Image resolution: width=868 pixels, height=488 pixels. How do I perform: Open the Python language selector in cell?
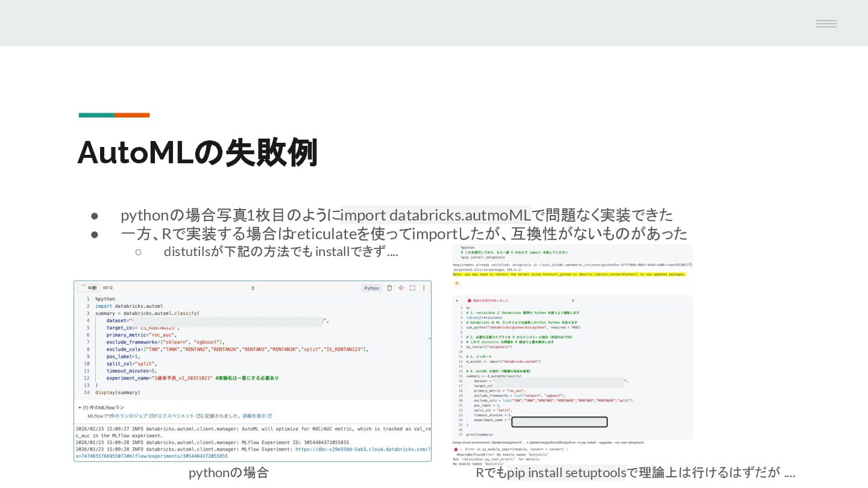click(x=371, y=288)
